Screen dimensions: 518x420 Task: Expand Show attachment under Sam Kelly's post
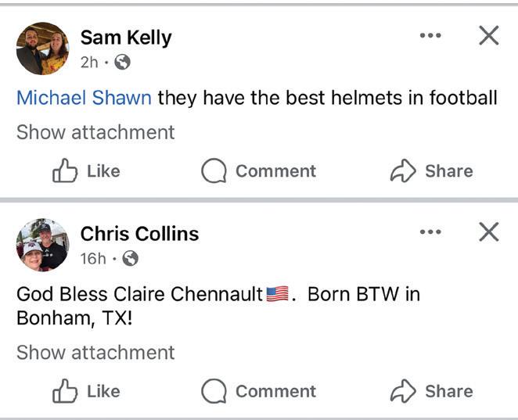tap(95, 132)
